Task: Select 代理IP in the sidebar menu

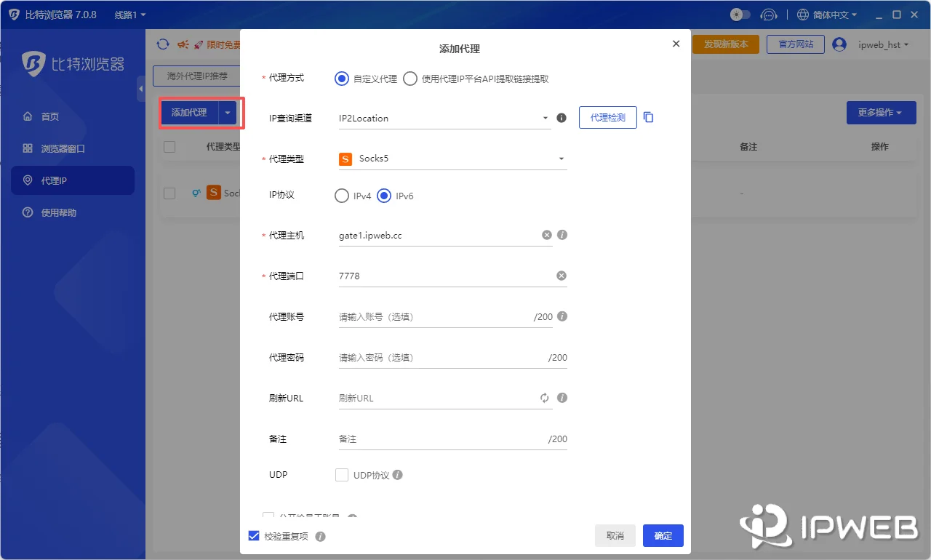Action: [73, 180]
